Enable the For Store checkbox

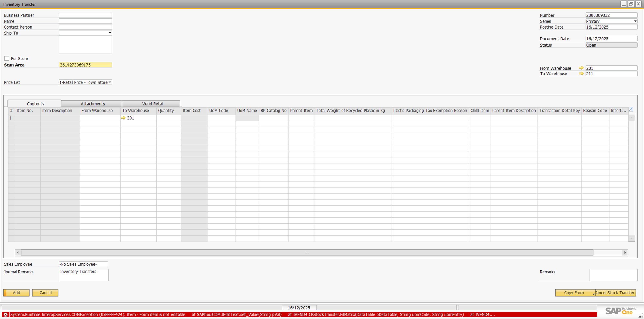click(x=7, y=58)
